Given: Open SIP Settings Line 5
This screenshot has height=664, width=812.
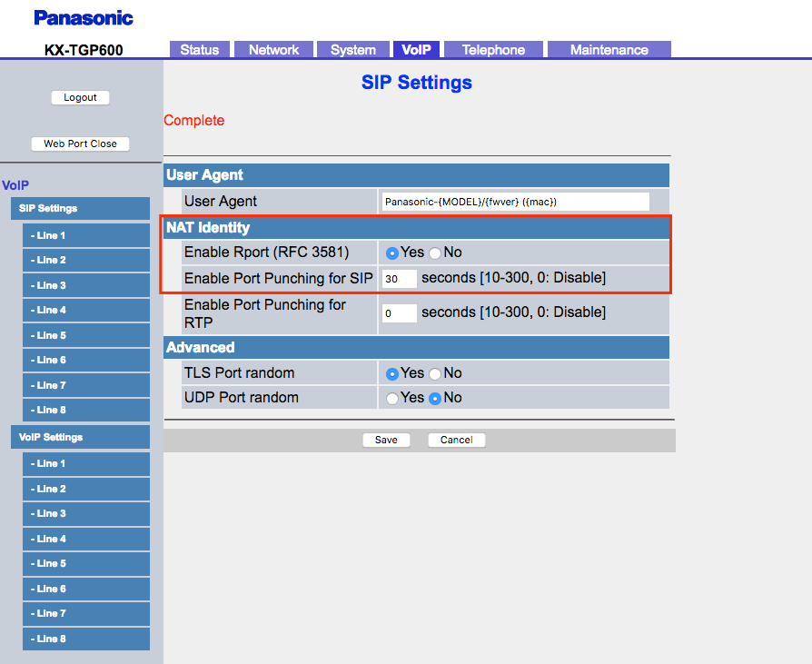Looking at the screenshot, I should point(86,335).
